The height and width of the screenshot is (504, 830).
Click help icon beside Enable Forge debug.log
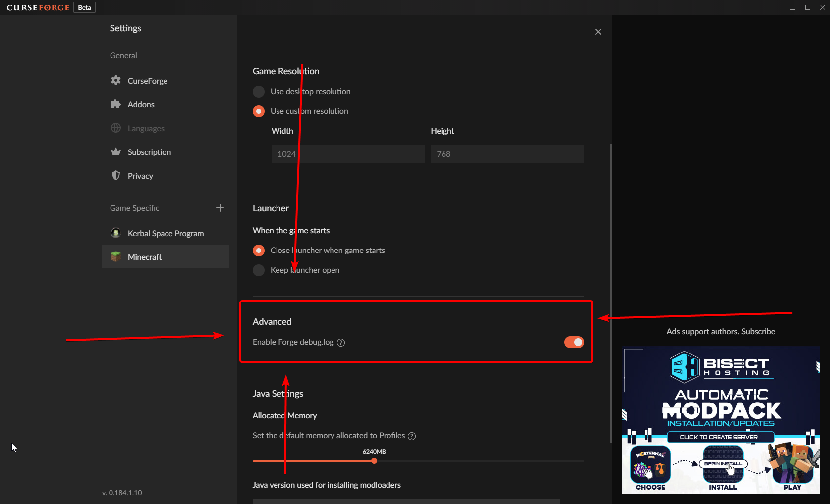point(341,342)
